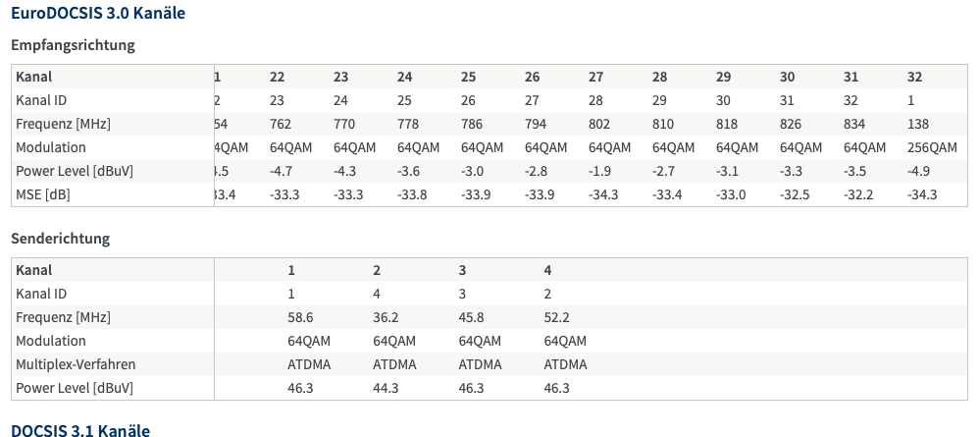Select the -32.2 MSE value
Image resolution: width=980 pixels, height=437 pixels.
pos(858,194)
